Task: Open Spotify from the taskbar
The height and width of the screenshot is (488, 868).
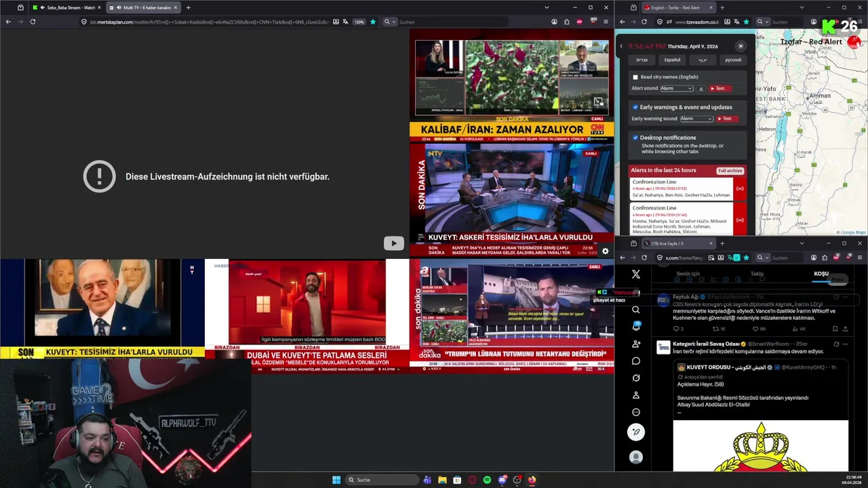Action: coord(487,480)
